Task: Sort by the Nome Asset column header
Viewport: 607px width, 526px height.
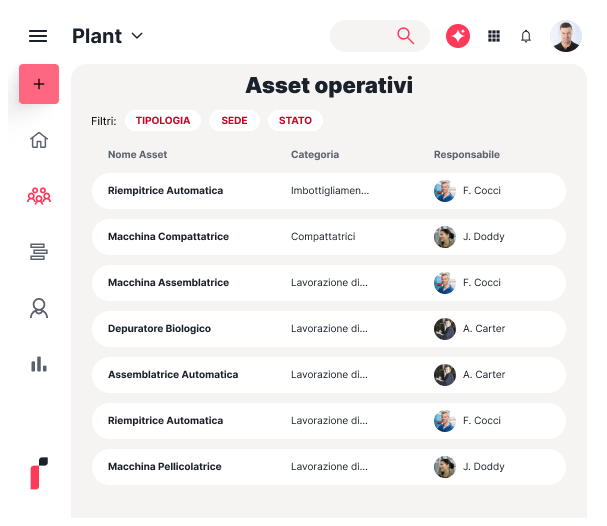Action: click(137, 155)
